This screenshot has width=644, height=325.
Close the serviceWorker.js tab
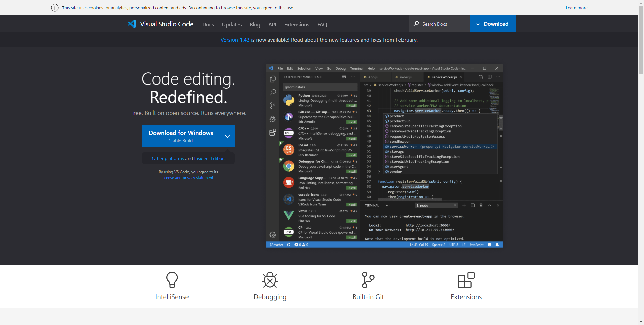tap(461, 77)
